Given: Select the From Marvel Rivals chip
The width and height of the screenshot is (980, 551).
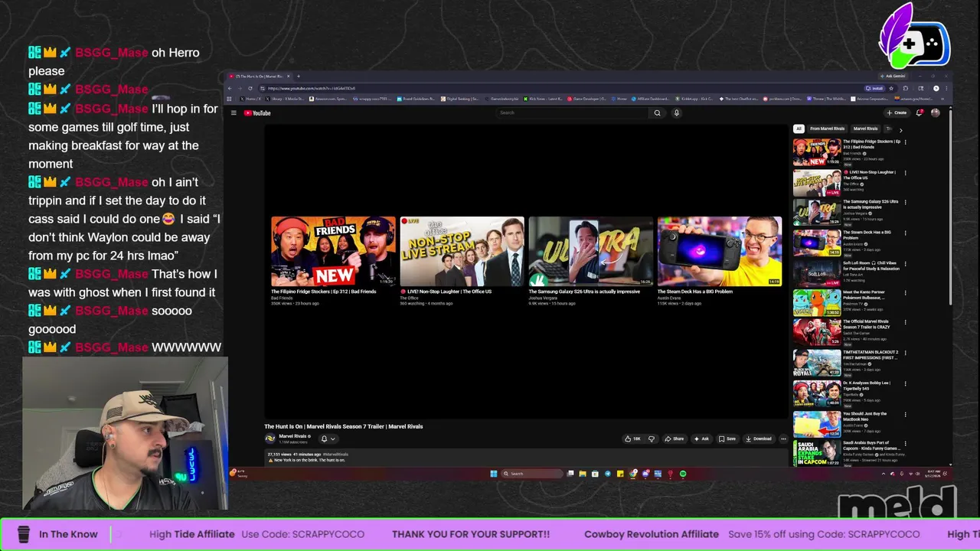Looking at the screenshot, I should pyautogui.click(x=827, y=129).
